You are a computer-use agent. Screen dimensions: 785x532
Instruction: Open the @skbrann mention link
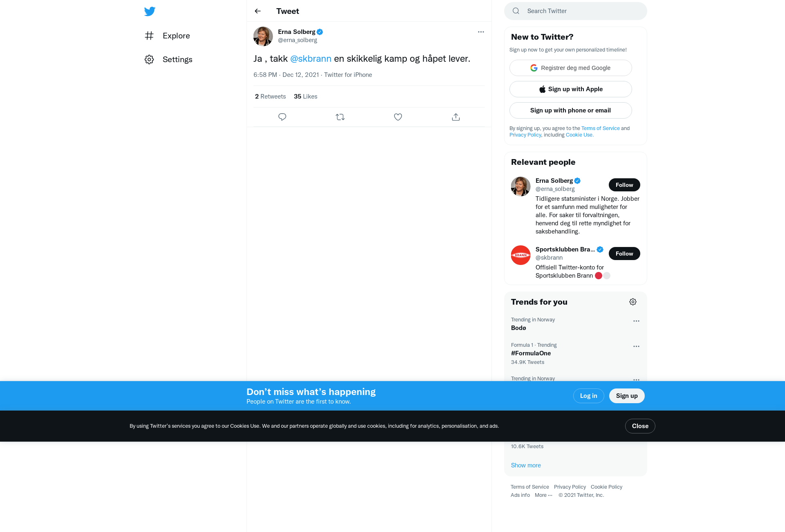pyautogui.click(x=311, y=58)
